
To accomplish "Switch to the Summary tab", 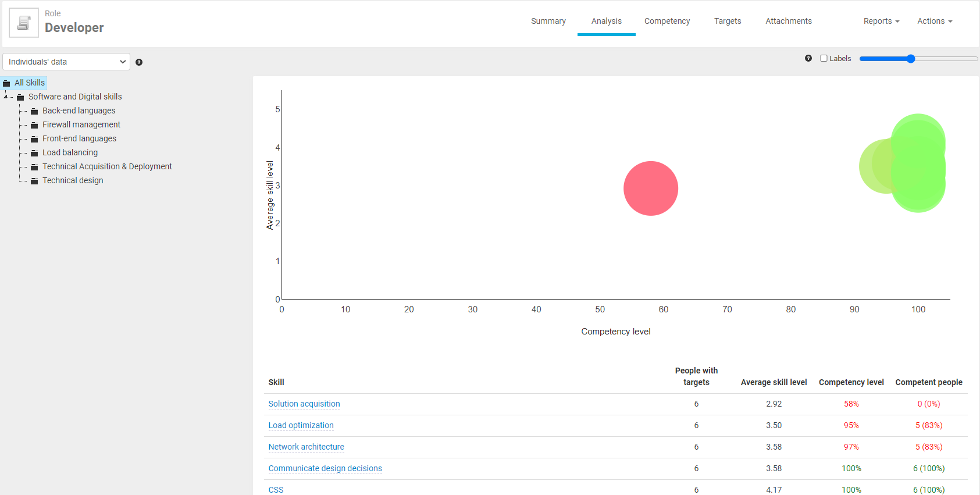I will click(x=548, y=21).
